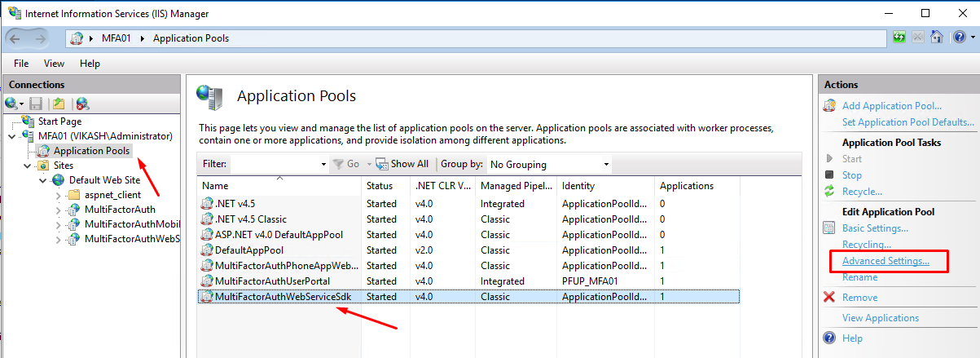The image size is (980, 358).
Task: Open Advanced Settings action
Action: coord(886,261)
